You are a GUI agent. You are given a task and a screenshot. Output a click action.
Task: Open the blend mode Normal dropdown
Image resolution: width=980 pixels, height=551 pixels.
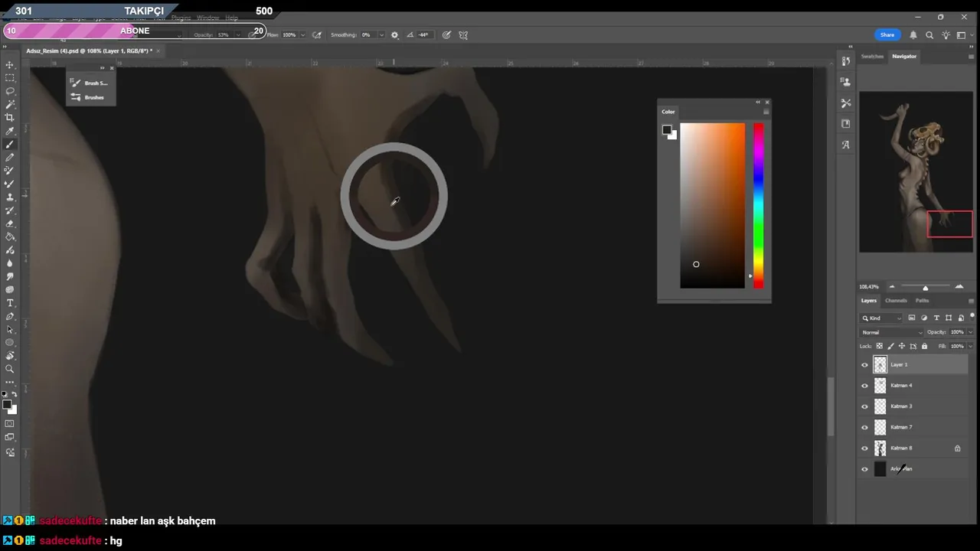892,332
